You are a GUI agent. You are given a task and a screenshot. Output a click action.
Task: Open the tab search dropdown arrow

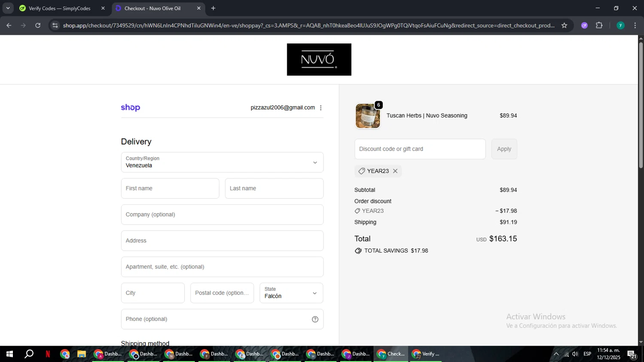pos(8,8)
